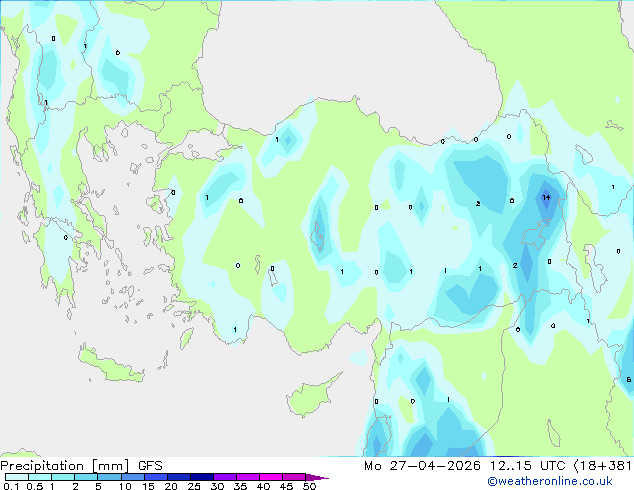This screenshot has height=490, width=634.
Task: Click the 5–10 mm legend color swatch
Action: pos(109,477)
